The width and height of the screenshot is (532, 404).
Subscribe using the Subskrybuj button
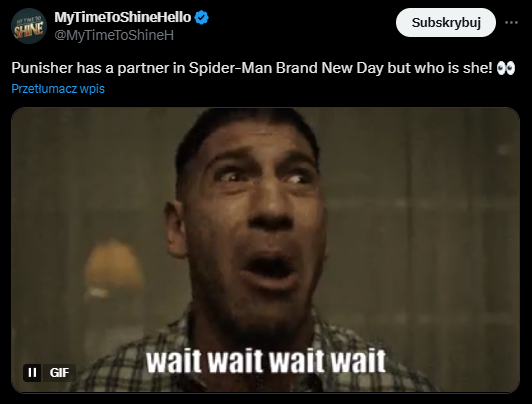click(446, 23)
